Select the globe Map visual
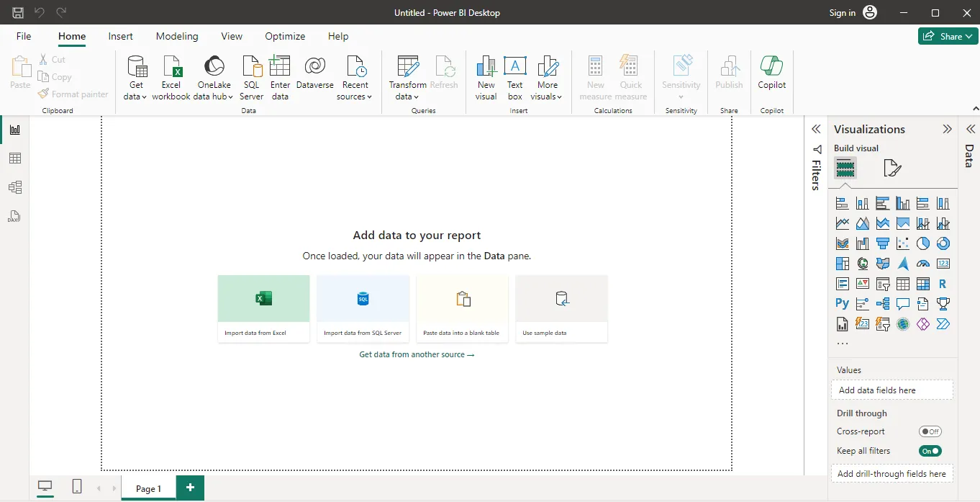The width and height of the screenshot is (980, 502). pos(862,264)
